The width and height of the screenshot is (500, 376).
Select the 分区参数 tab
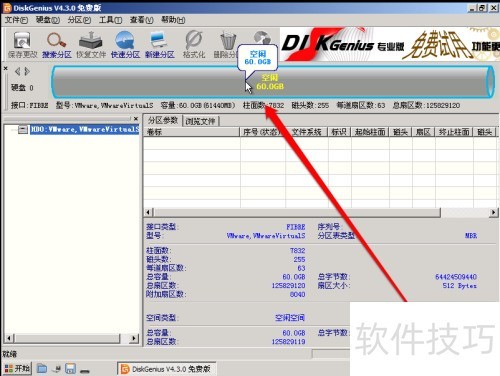pyautogui.click(x=163, y=120)
